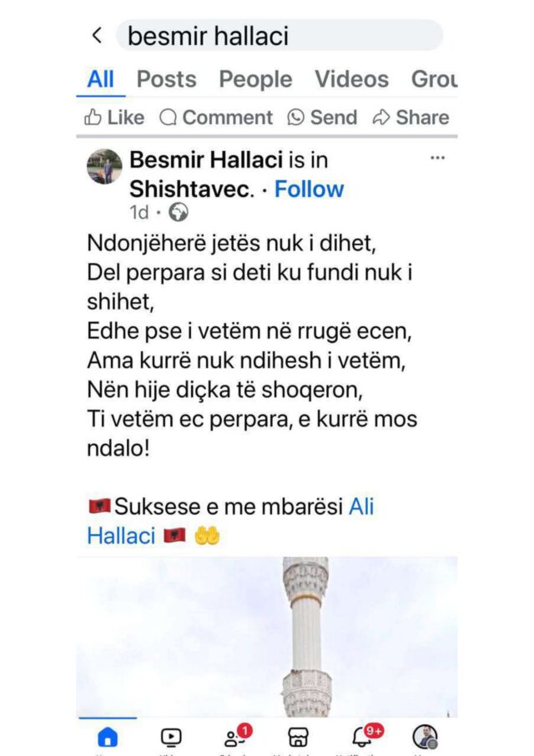Open the profile menu avatar icon

[x=425, y=737]
